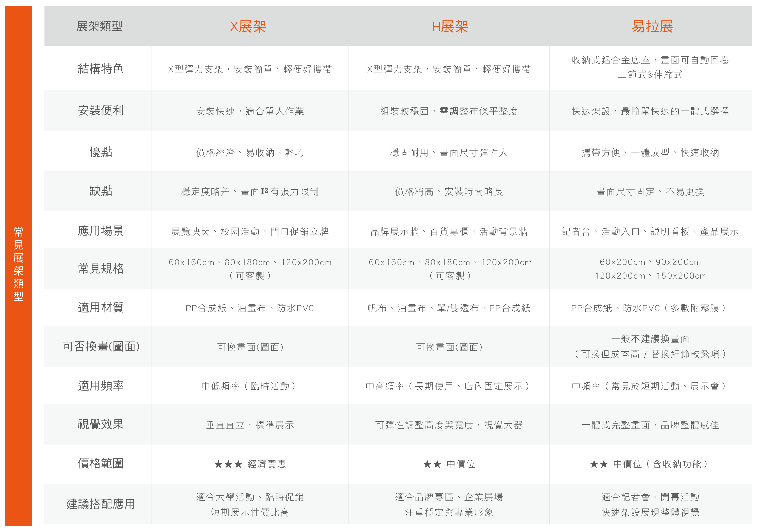Select the 安裝便利 row label
This screenshot has height=532, width=763.
tap(100, 110)
